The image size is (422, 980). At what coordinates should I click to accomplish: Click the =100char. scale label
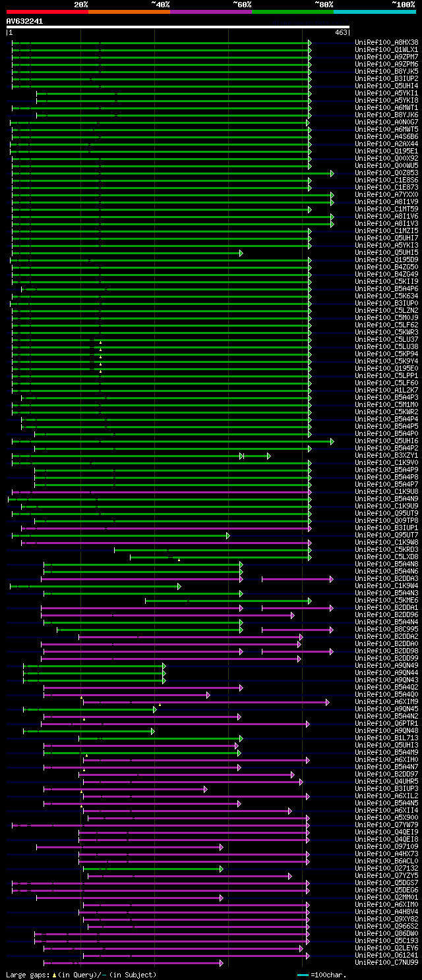[x=330, y=974]
